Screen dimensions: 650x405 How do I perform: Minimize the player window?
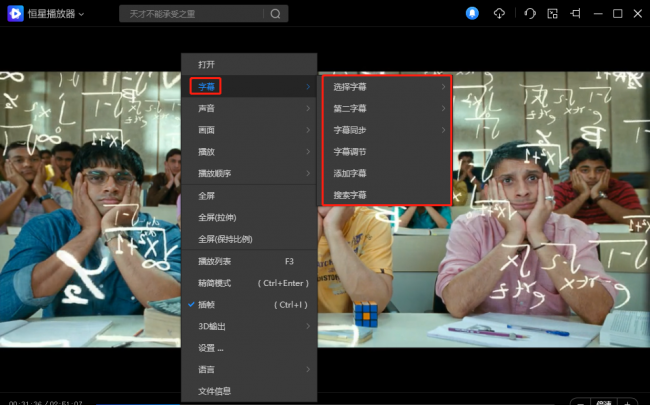pyautogui.click(x=598, y=14)
